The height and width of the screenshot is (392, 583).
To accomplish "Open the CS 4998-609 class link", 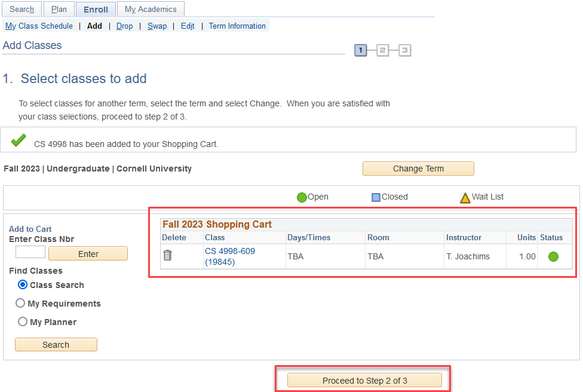I will (230, 252).
